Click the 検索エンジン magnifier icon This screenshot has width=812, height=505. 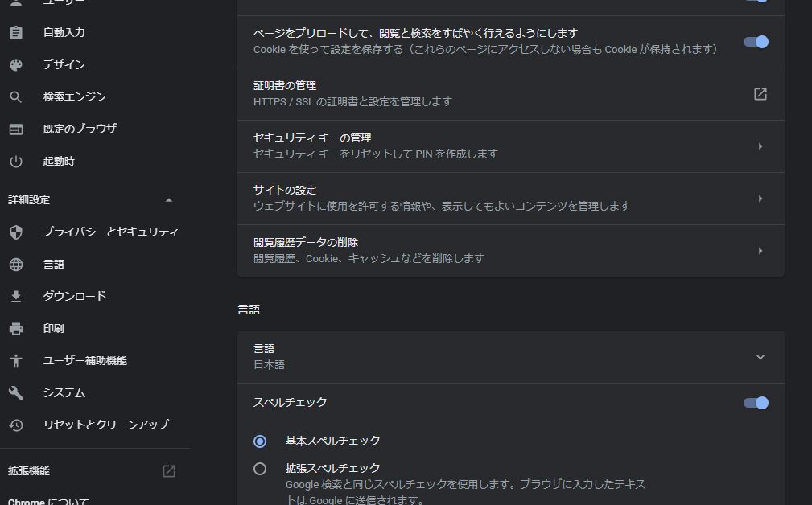pos(16,96)
